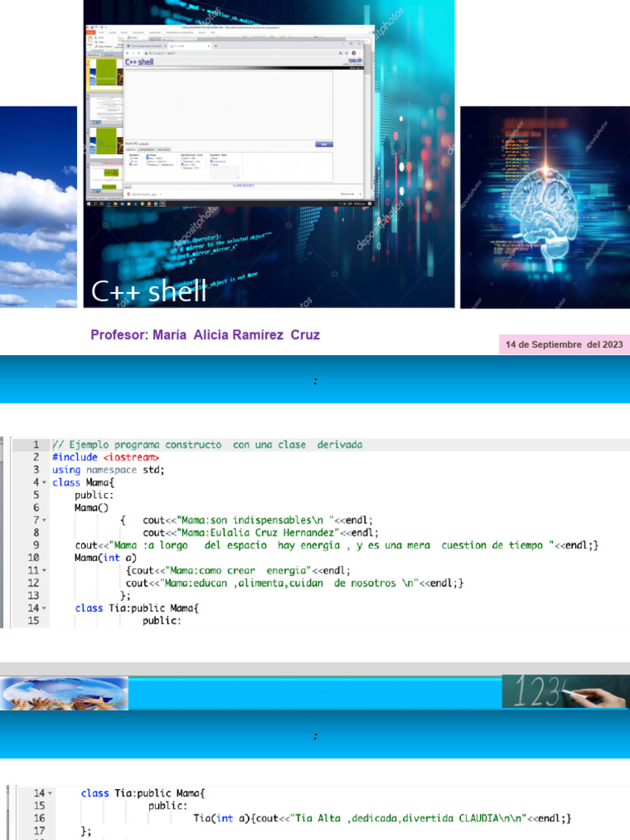Open the options tab in C++ shell
This screenshot has height=840, width=630.
point(130,149)
